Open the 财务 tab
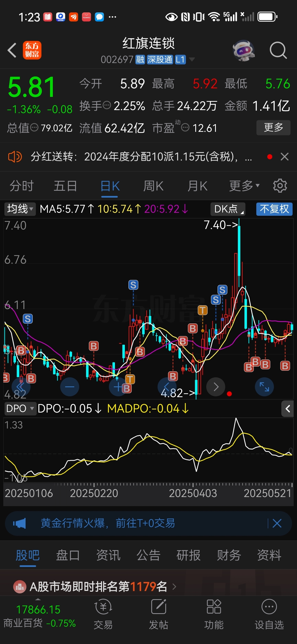Screen dimensions: 297x644 (229, 555)
